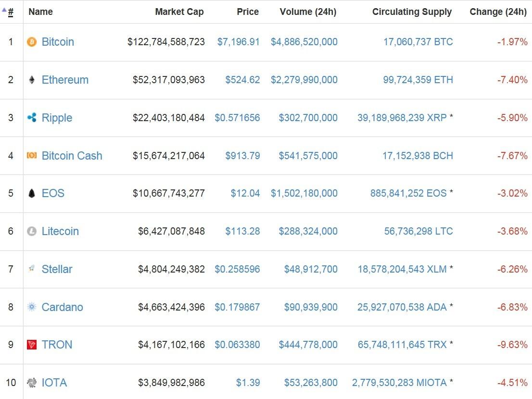
Task: Click the Name column header
Action: (x=41, y=12)
